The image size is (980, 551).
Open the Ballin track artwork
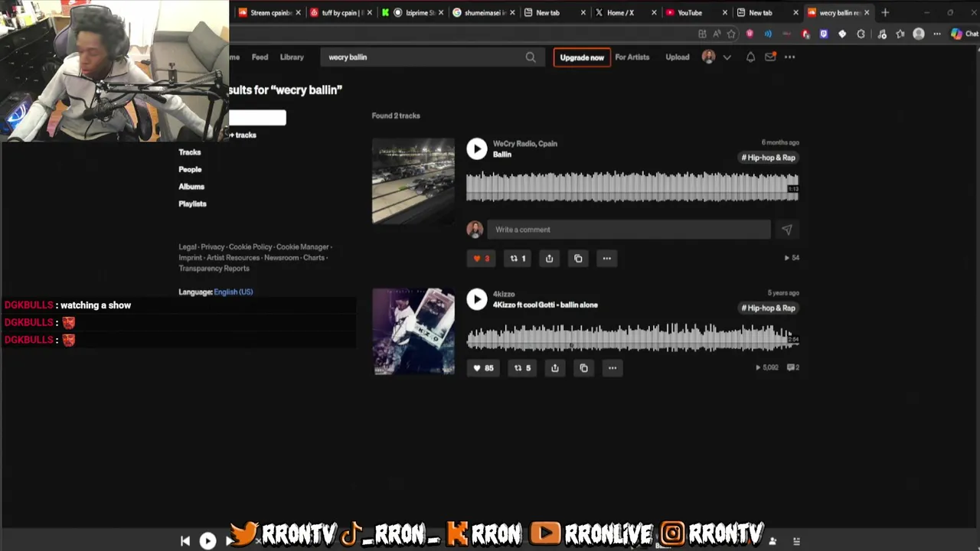[413, 181]
